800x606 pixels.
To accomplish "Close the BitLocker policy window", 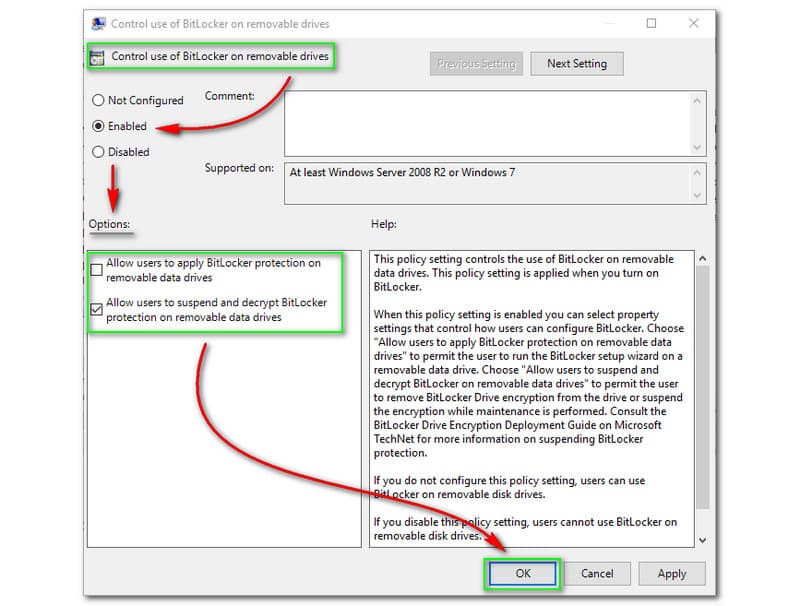I will pyautogui.click(x=693, y=23).
